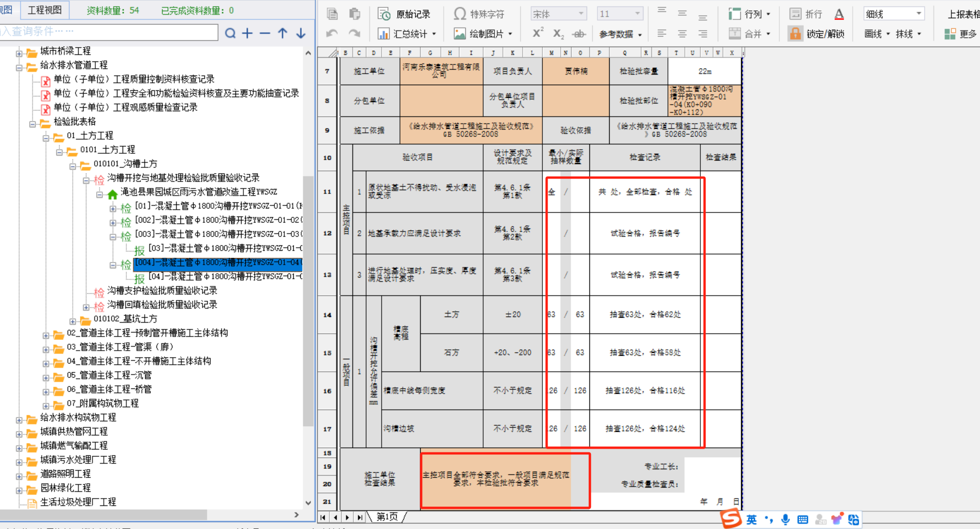Select 01_土方工程 folder

[90, 136]
